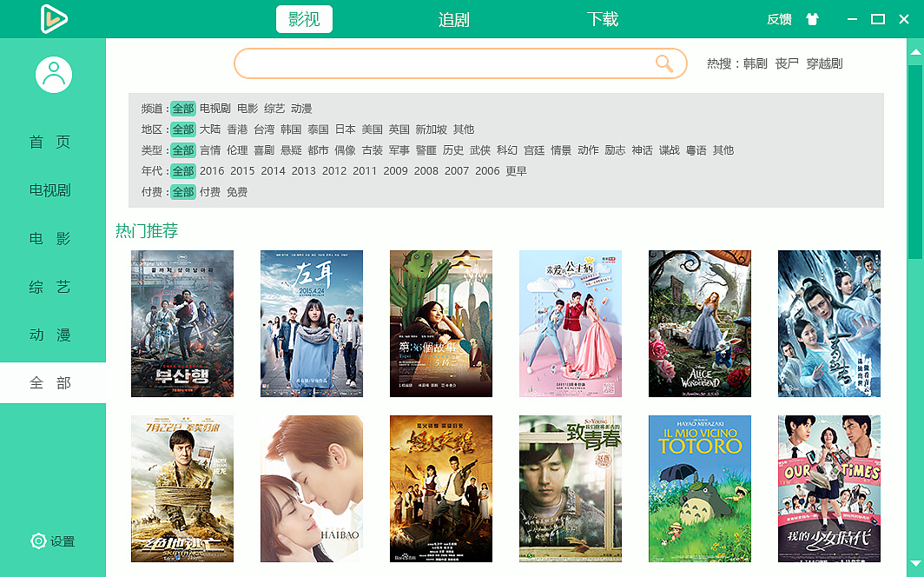Open the 我的少女时代 poster
924x577 pixels.
tap(829, 488)
